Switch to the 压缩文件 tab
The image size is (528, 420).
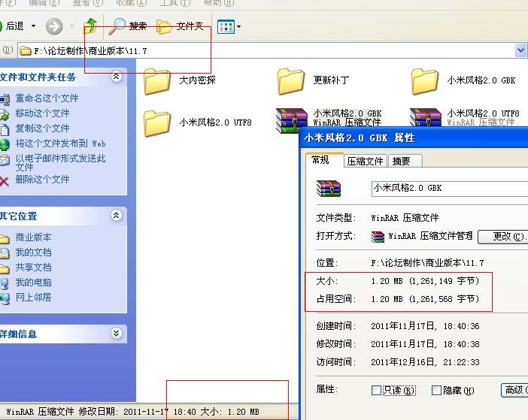point(365,161)
